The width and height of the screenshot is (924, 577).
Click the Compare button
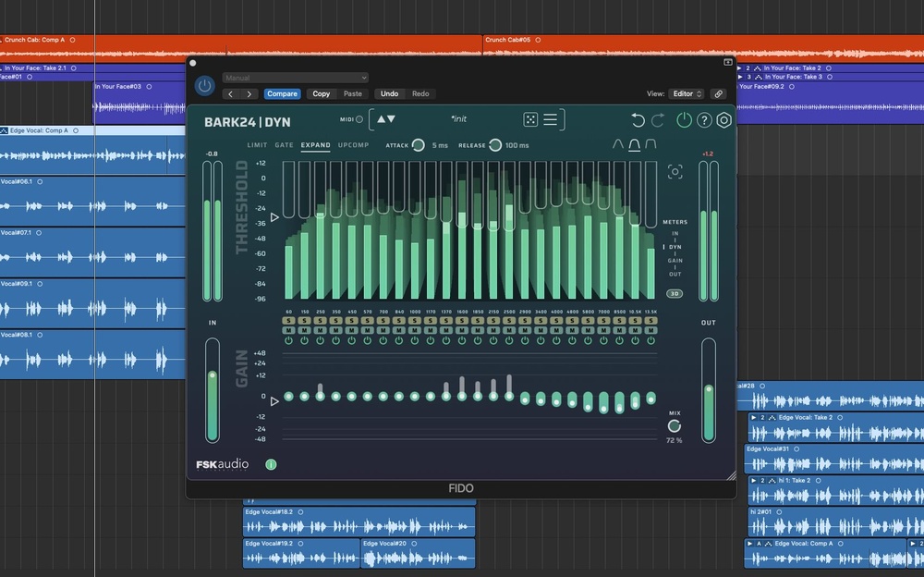click(282, 93)
